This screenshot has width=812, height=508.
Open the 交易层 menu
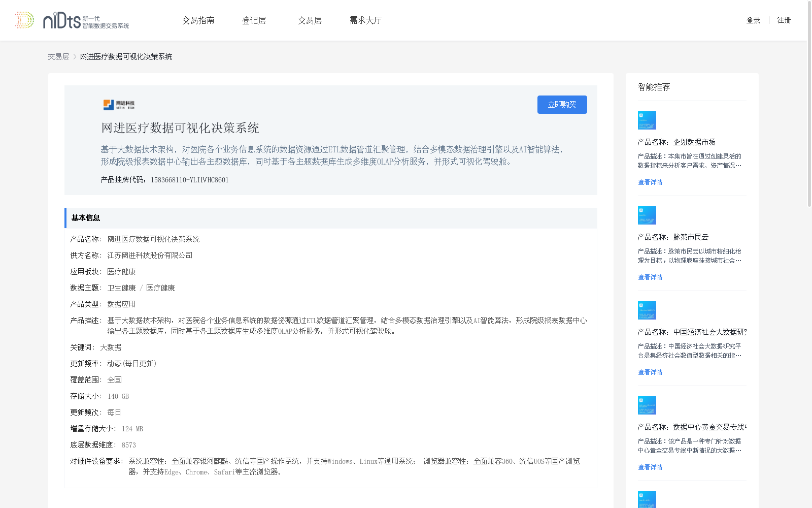[310, 20]
